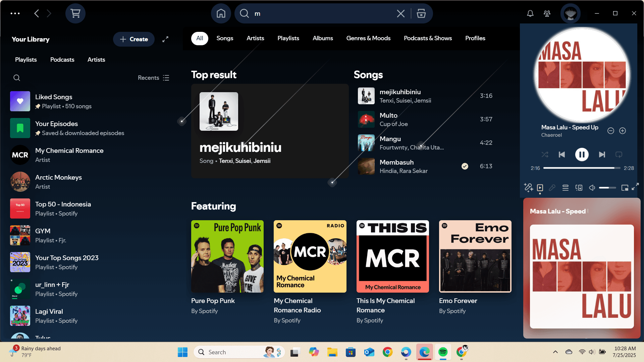Search within Your Library
The image size is (644, 362).
[x=17, y=78]
